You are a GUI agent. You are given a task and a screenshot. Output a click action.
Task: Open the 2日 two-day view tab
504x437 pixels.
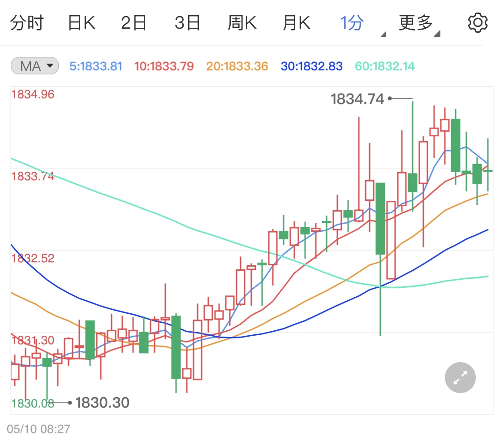coord(134,23)
